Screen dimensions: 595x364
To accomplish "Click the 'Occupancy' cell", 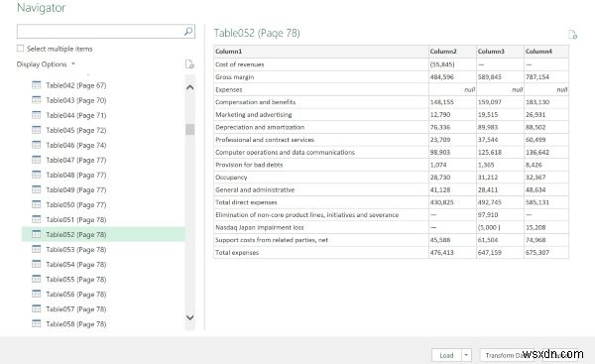I will tap(321, 177).
